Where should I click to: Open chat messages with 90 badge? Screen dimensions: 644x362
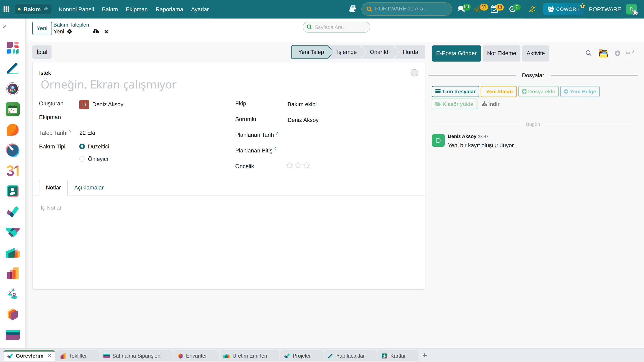point(461,9)
